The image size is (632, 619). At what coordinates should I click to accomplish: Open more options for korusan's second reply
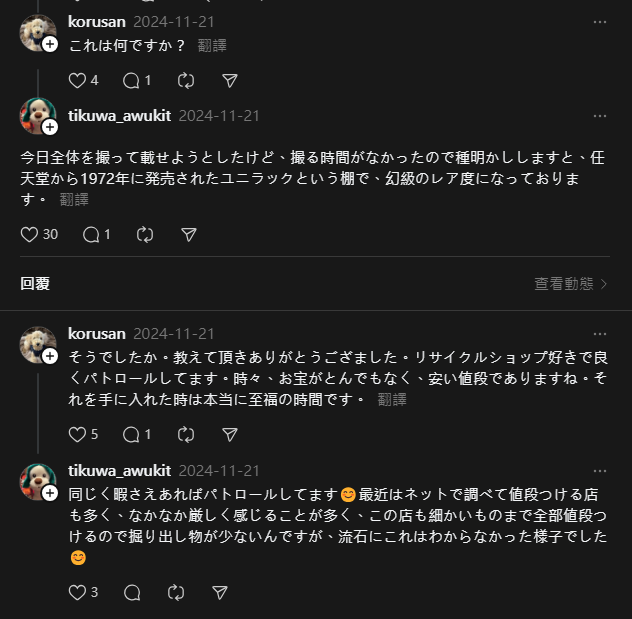click(599, 334)
